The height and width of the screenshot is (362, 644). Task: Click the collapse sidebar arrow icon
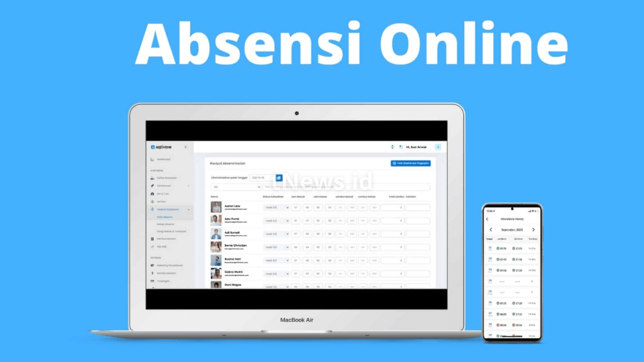click(186, 147)
